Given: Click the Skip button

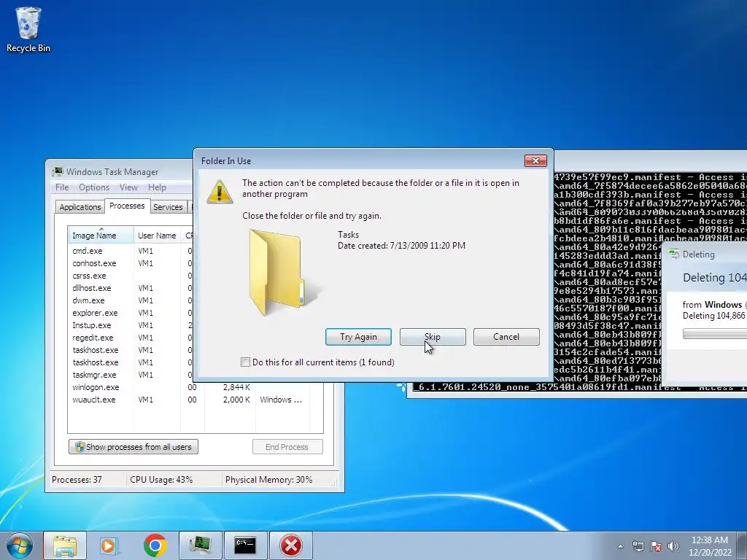Looking at the screenshot, I should click(x=433, y=337).
